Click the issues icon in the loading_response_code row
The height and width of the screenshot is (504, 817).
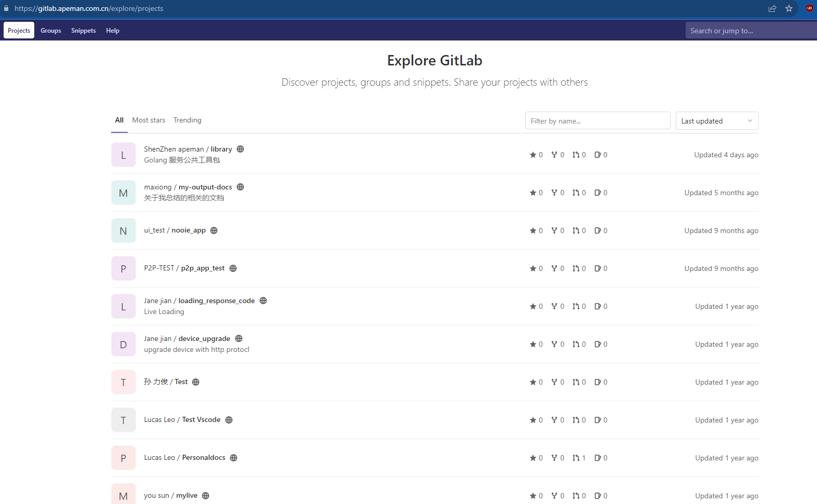pyautogui.click(x=597, y=306)
